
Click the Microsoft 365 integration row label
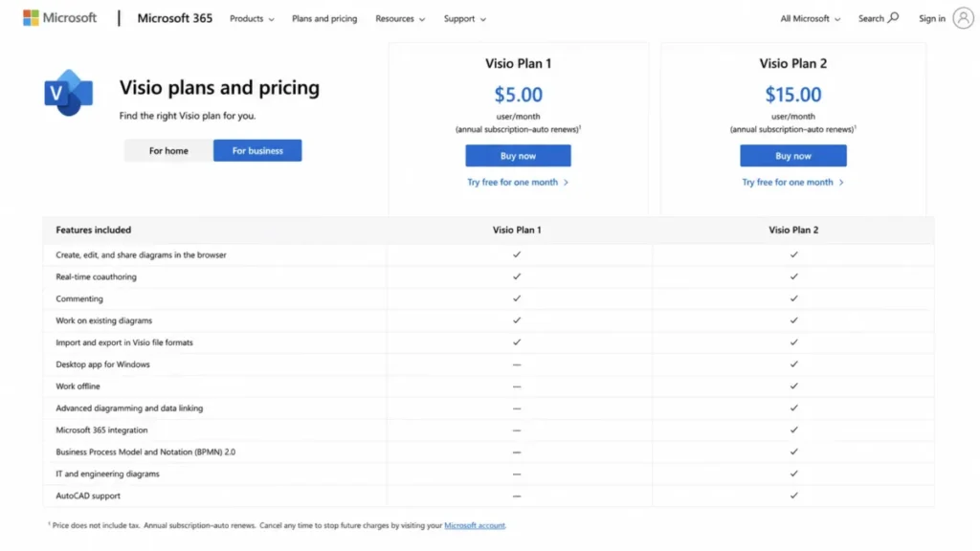pyautogui.click(x=101, y=430)
